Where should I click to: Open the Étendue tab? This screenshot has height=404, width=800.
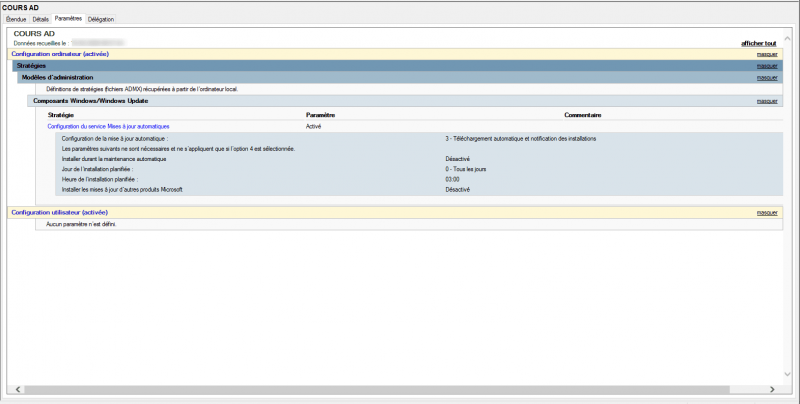tap(15, 19)
